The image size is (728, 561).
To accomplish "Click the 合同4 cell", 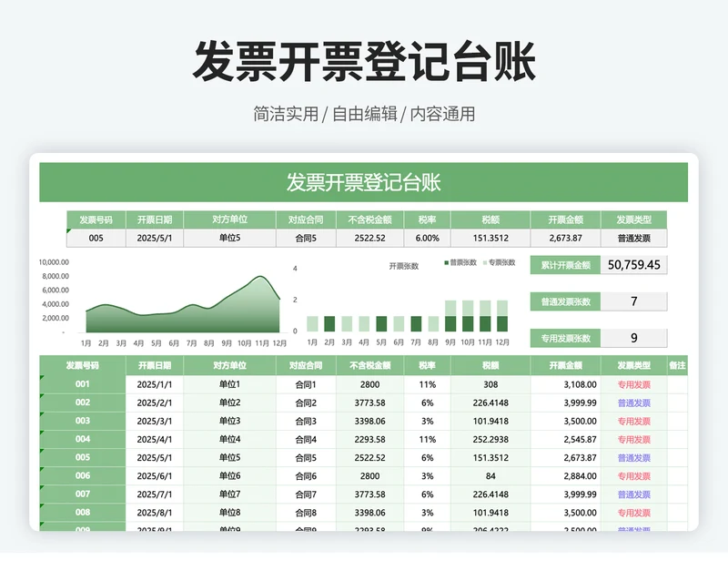I will pos(306,439).
